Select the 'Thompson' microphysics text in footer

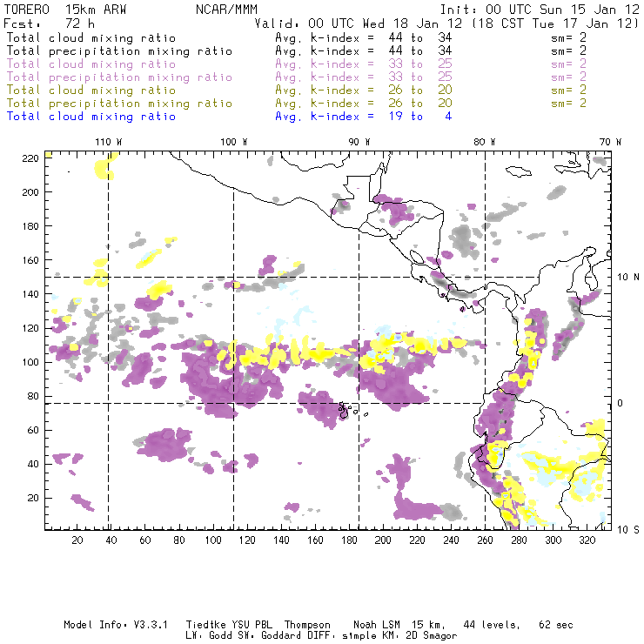coord(307,625)
